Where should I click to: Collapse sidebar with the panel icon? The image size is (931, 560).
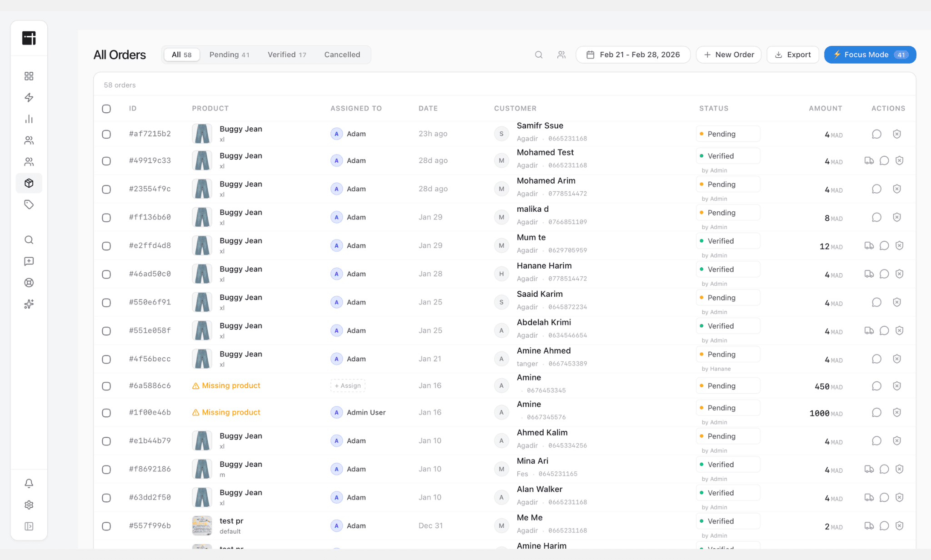(x=29, y=526)
